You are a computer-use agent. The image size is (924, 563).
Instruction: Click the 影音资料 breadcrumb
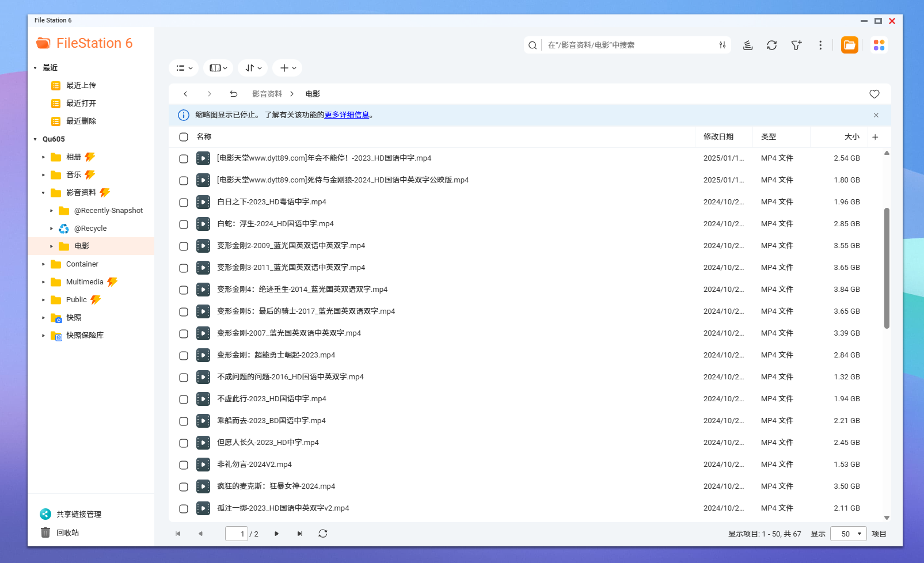tap(267, 94)
